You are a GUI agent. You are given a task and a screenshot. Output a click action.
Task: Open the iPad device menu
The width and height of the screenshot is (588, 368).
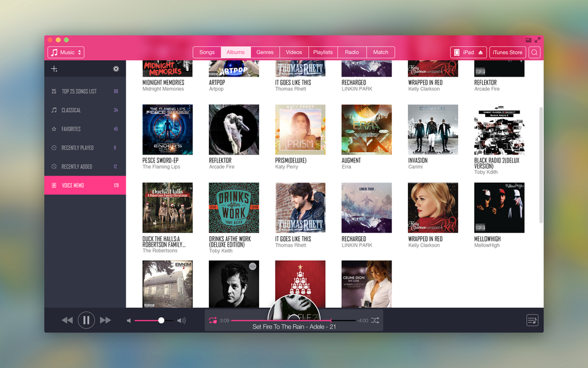coord(469,53)
